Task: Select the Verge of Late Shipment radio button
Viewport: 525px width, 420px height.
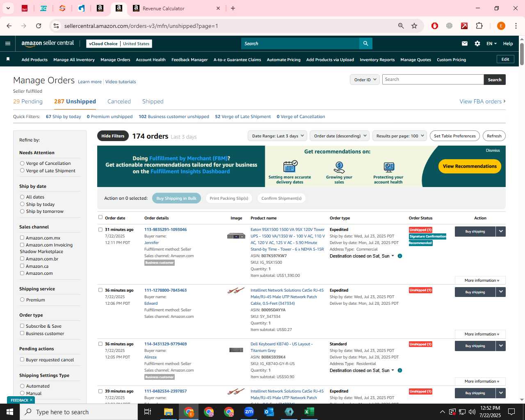Action: coord(22,171)
